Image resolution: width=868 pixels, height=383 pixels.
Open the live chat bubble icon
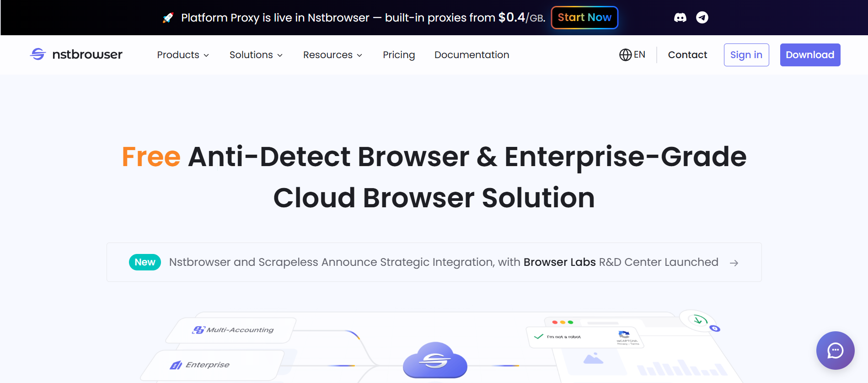[x=835, y=351]
